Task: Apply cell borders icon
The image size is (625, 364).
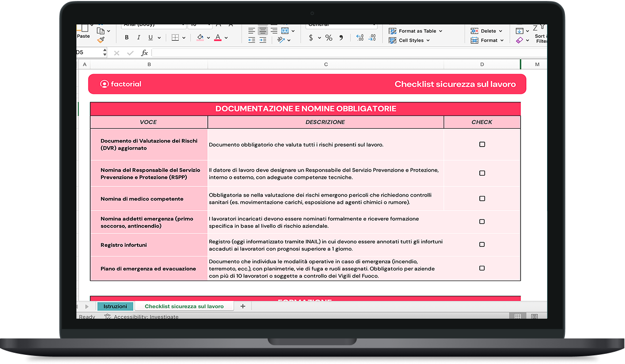Action: (x=175, y=38)
